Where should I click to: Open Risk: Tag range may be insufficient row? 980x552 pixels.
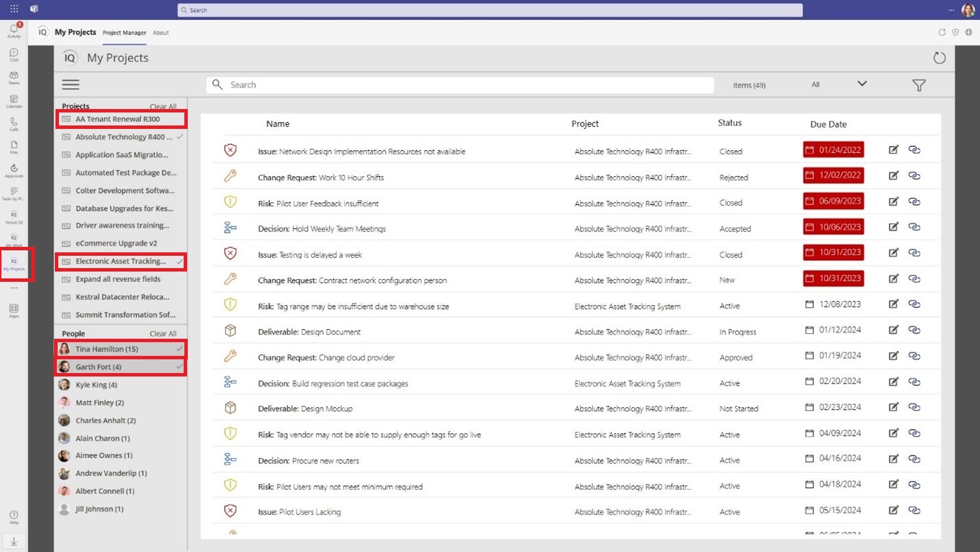(570, 306)
